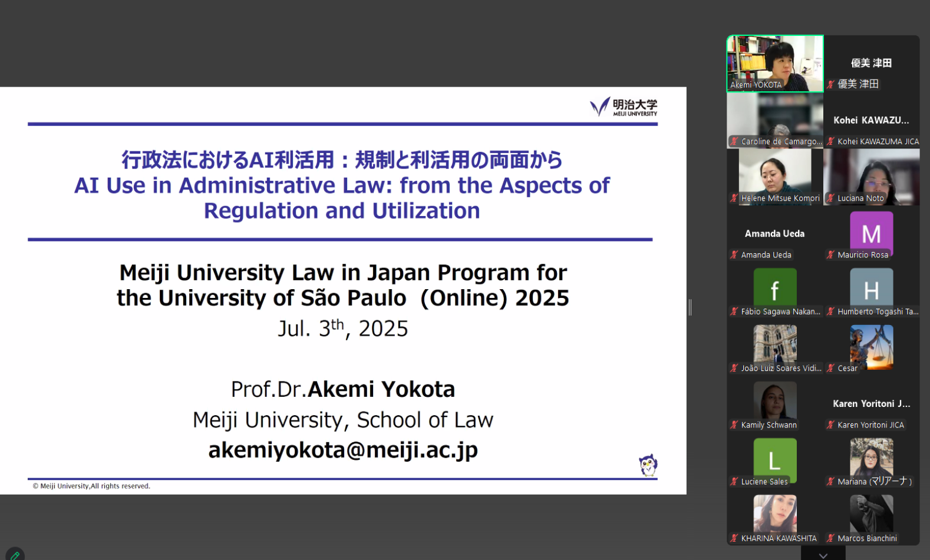Click muted mic icon beside Marcos Bianchini

pyautogui.click(x=831, y=538)
